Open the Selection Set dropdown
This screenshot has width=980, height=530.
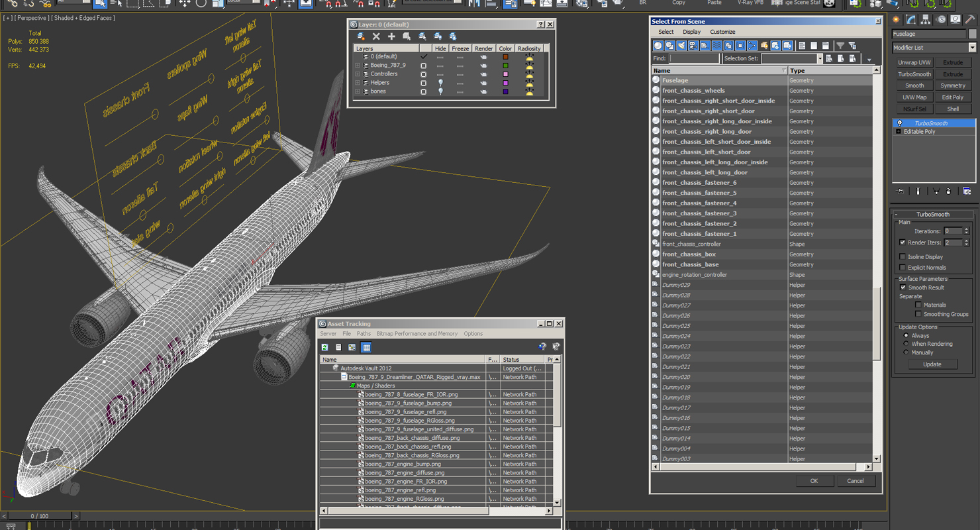(x=820, y=59)
